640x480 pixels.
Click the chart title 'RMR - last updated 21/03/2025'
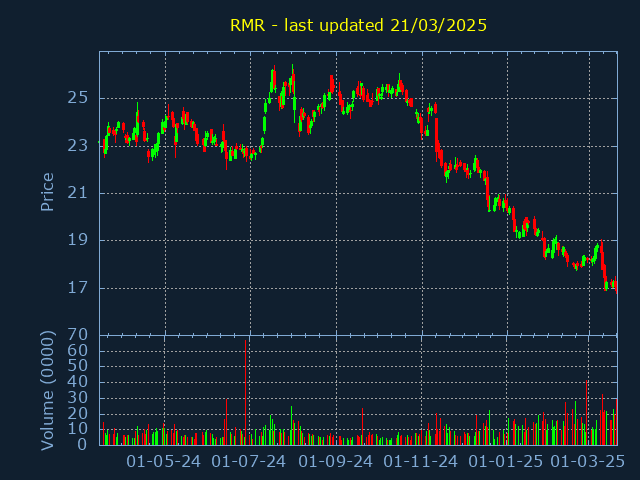click(358, 25)
